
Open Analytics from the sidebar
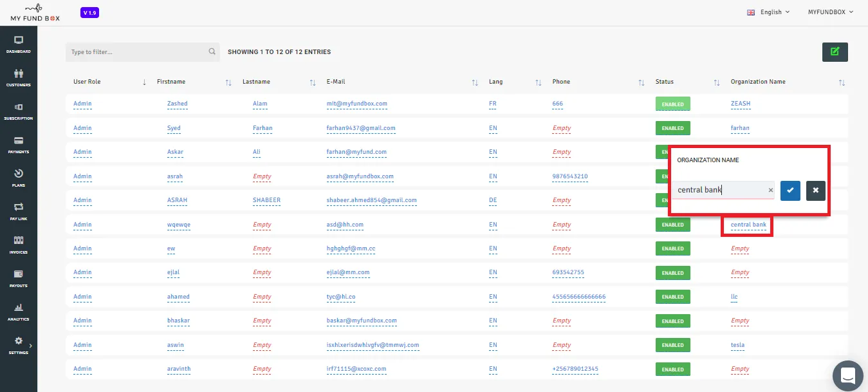[19, 312]
